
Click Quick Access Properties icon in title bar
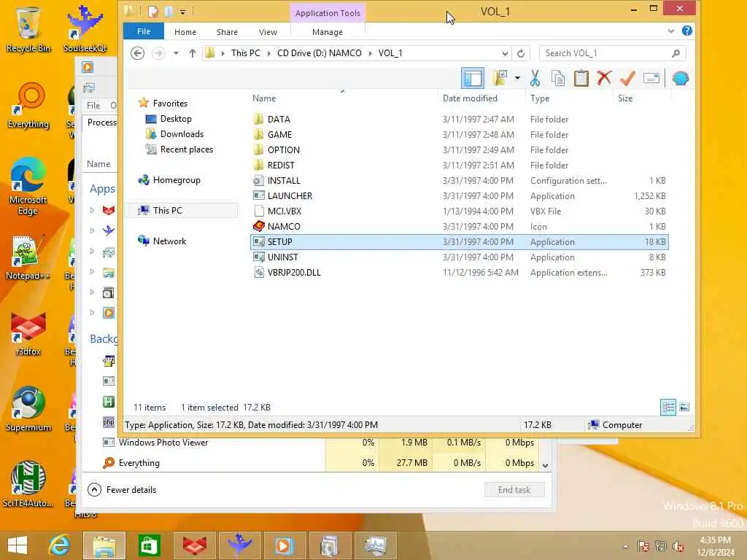tap(152, 11)
